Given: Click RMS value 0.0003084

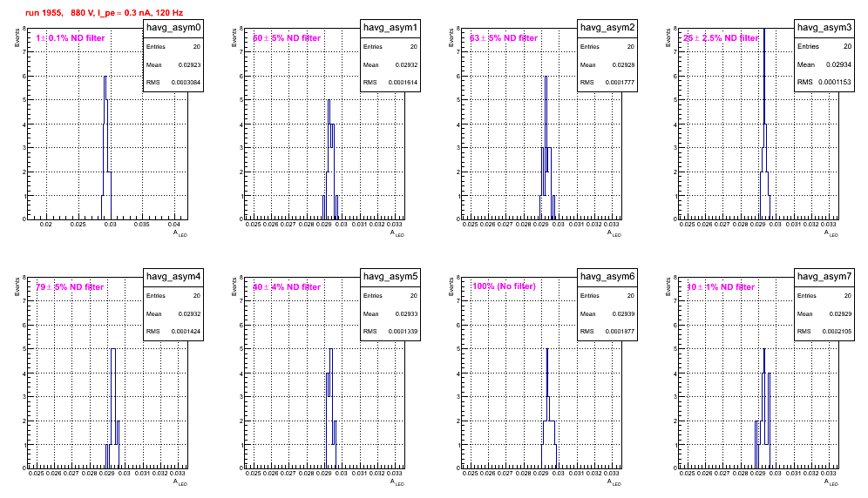Looking at the screenshot, I should [x=186, y=83].
